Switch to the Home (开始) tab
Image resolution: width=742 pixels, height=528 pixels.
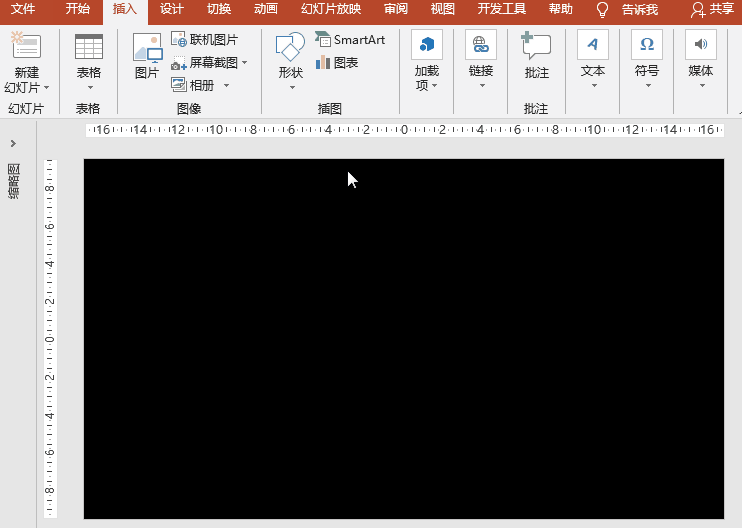pos(78,9)
